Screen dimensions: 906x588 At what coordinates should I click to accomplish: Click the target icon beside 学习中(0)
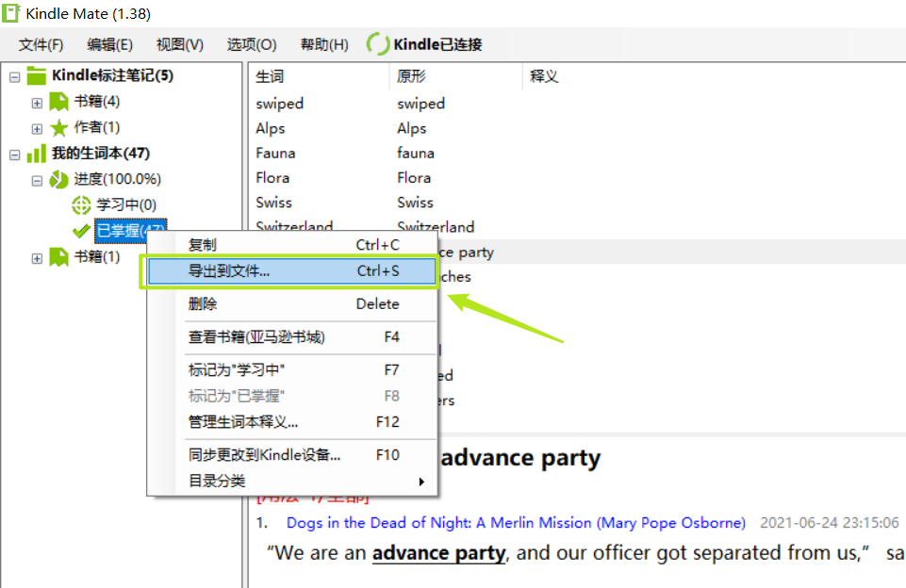coord(81,205)
